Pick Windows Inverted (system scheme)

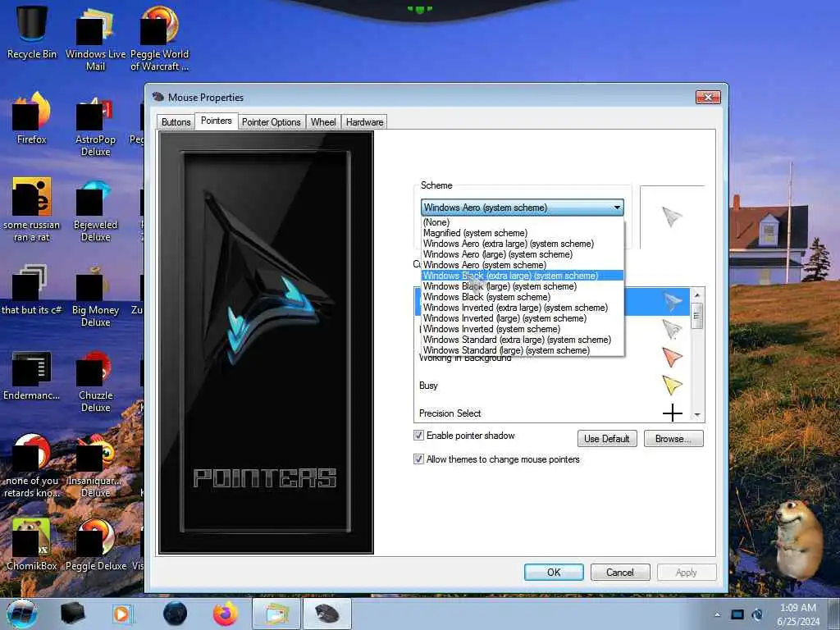pos(523,329)
